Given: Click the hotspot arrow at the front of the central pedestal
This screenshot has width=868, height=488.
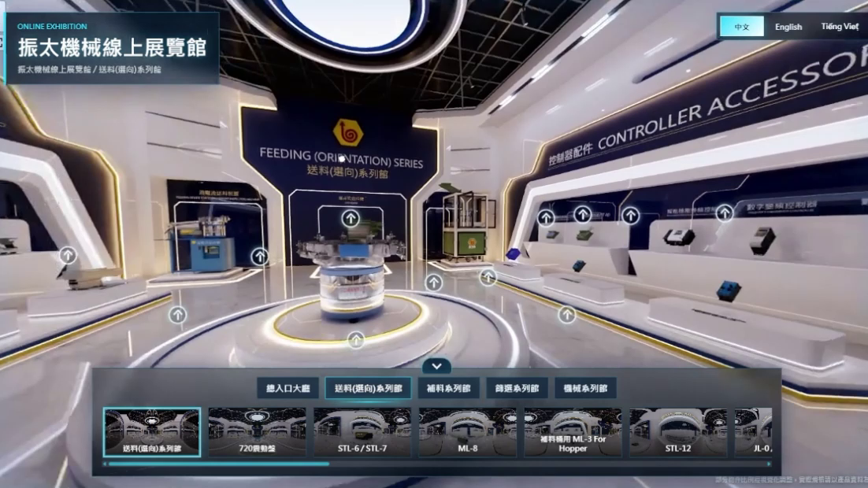Looking at the screenshot, I should [356, 340].
